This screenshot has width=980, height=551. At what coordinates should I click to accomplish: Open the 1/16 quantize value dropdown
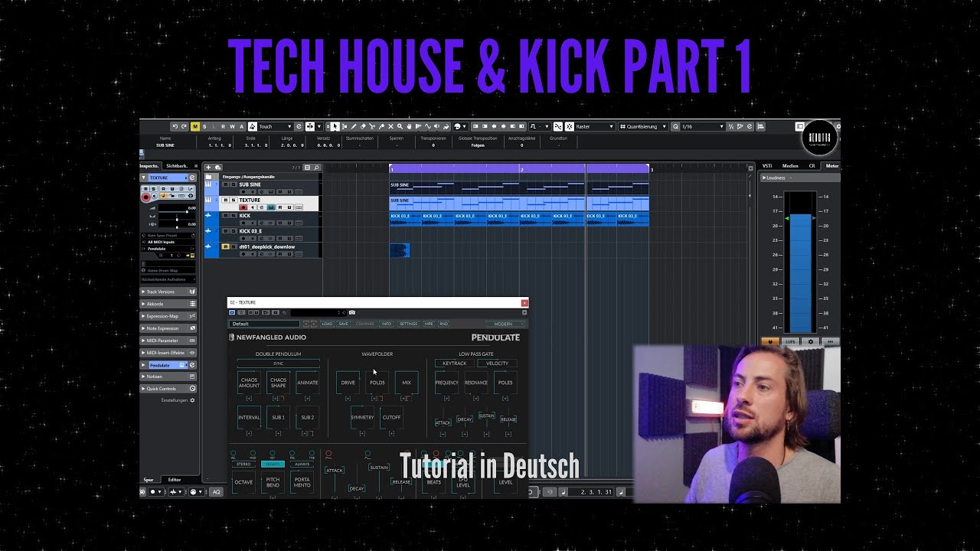(703, 126)
